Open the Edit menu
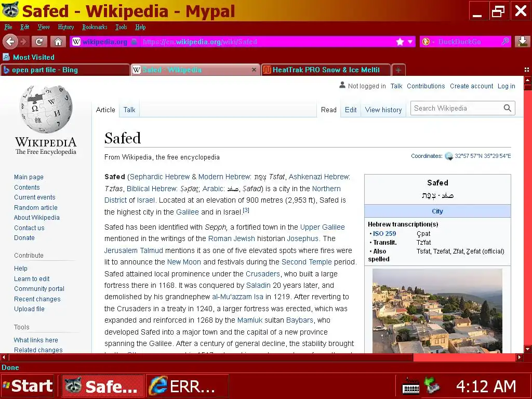532x399 pixels. pyautogui.click(x=24, y=27)
